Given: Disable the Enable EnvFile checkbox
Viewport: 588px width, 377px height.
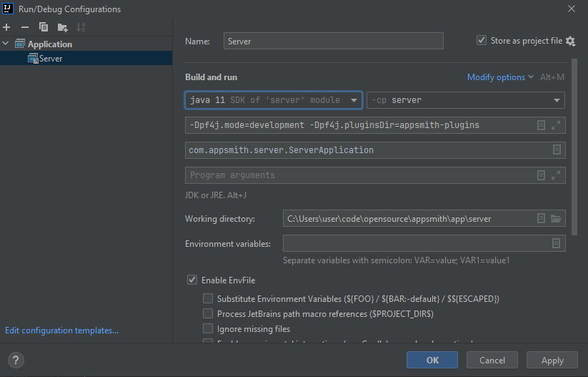Looking at the screenshot, I should pyautogui.click(x=192, y=280).
